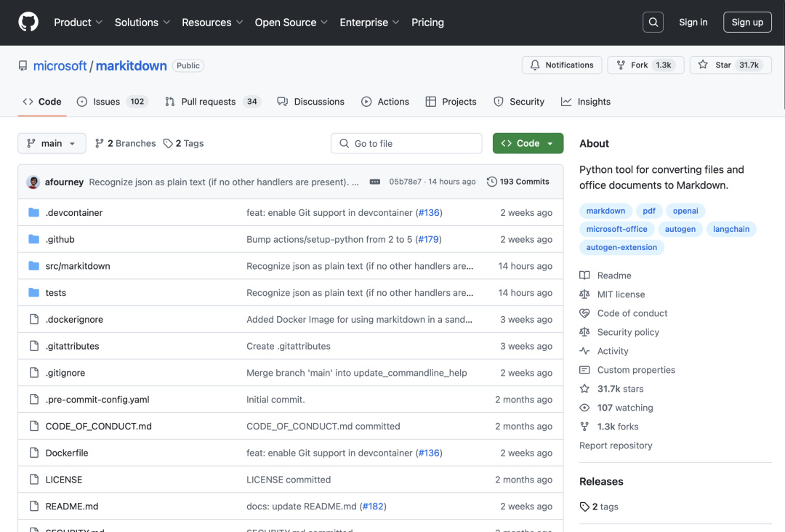The image size is (785, 532).
Task: Click the history clock icon by 193 Commits
Action: point(491,182)
